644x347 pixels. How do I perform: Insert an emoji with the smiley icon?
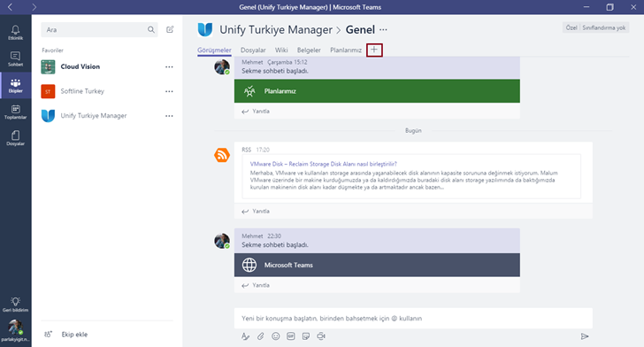(276, 336)
